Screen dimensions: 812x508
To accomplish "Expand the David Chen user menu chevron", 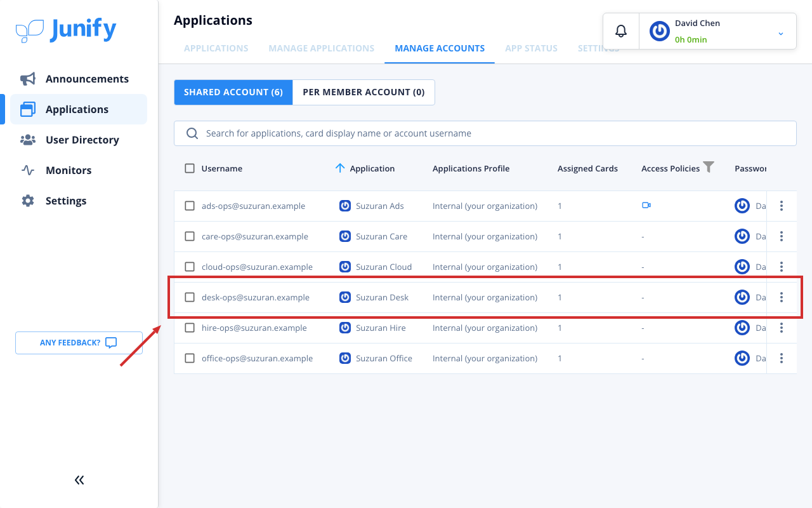I will coord(781,34).
